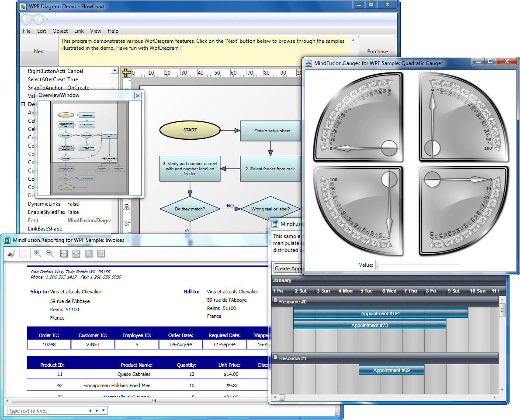Zoom in using the plus magnifier icon
This screenshot has height=420, width=520.
tap(38, 254)
